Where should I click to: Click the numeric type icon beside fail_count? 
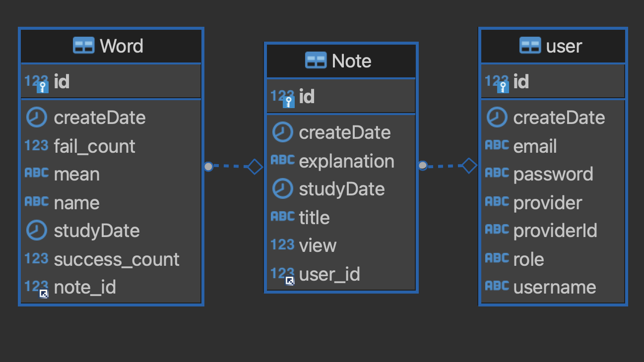[37, 145]
